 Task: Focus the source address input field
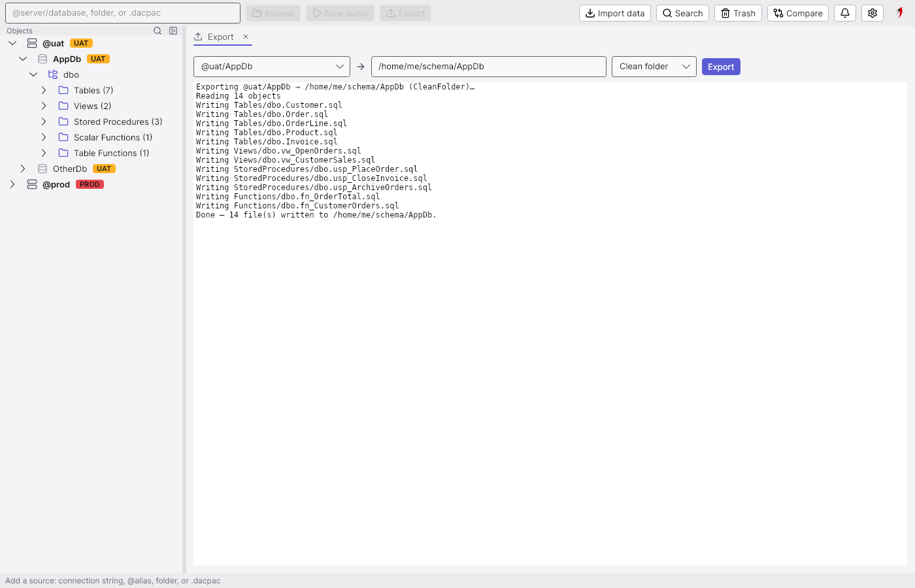click(123, 13)
